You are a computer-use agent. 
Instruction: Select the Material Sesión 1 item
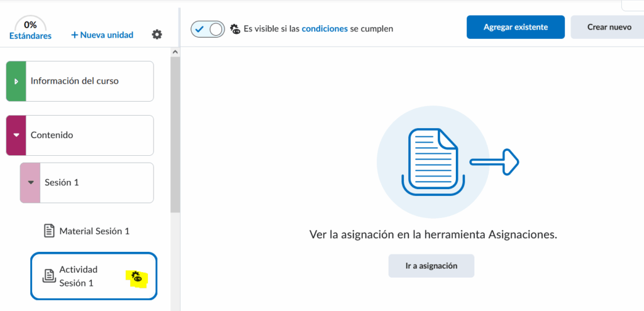point(94,231)
